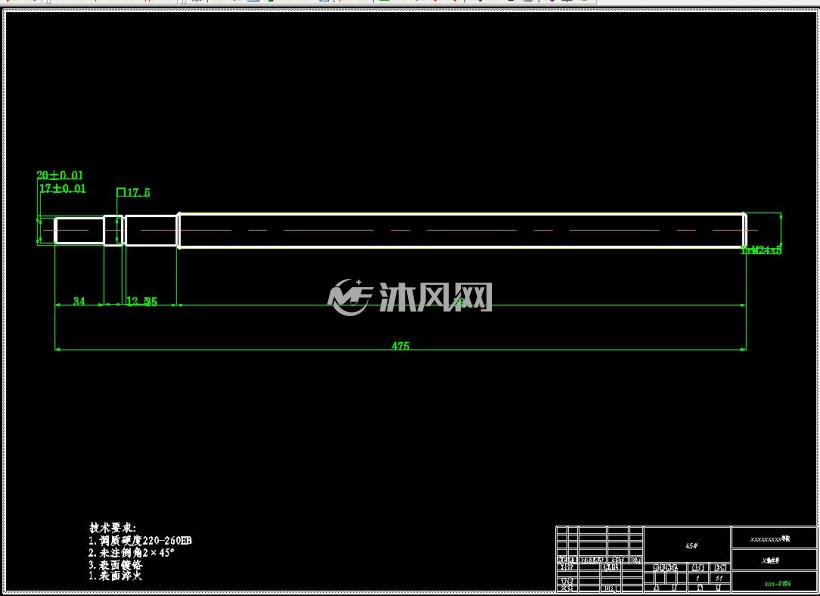Click the MF watermark logo icon
Image resolution: width=820 pixels, height=596 pixels.
coord(350,297)
